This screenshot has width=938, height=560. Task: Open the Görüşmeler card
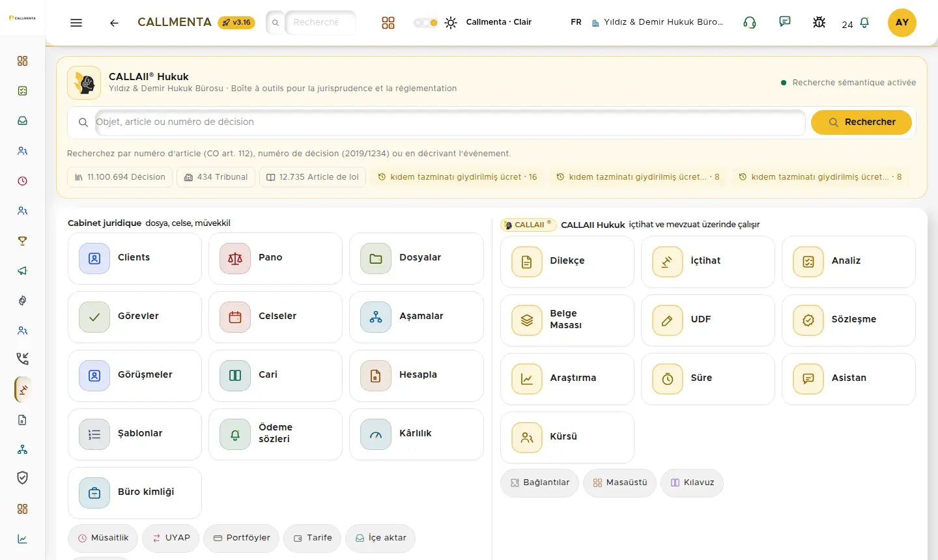tap(135, 376)
